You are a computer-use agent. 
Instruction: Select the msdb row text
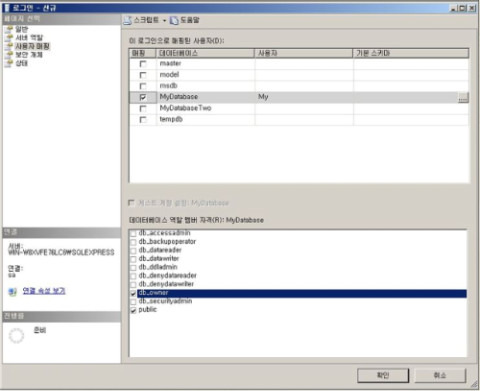coord(168,86)
